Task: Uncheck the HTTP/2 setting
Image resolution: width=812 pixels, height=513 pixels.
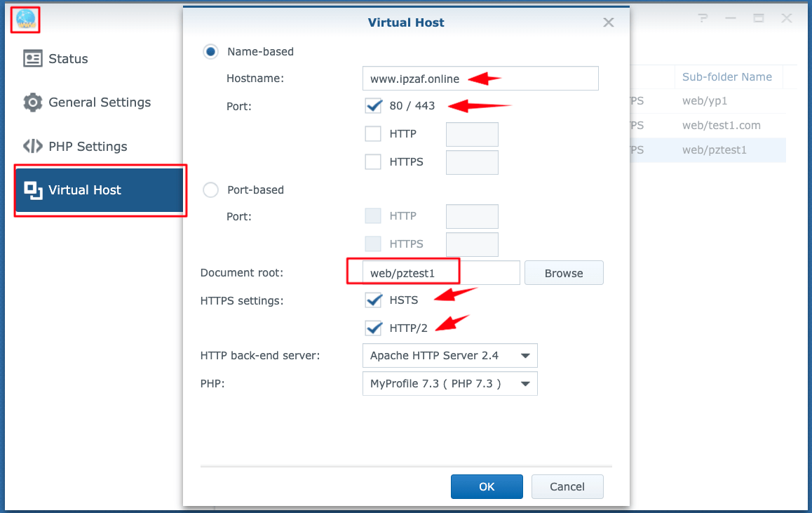Action: [x=373, y=328]
